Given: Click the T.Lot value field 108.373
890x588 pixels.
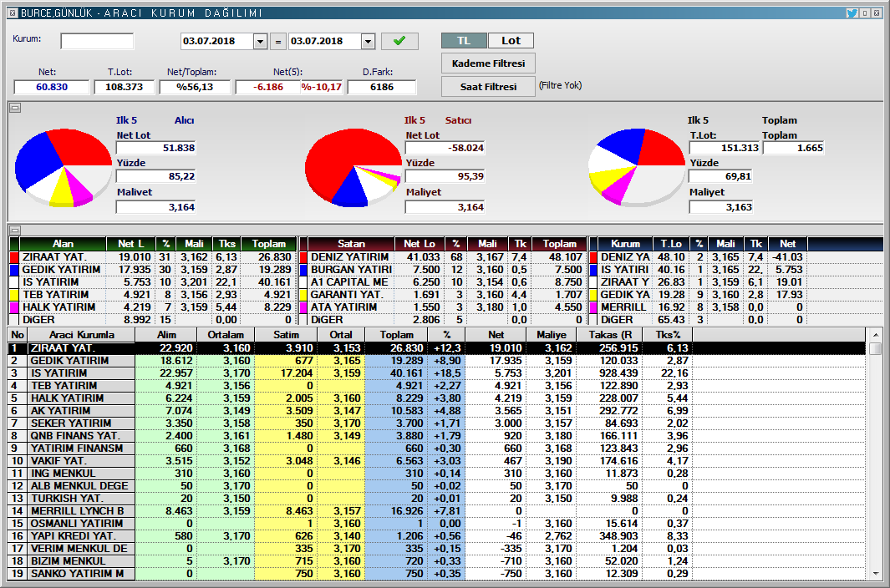Looking at the screenshot, I should coord(124,87).
